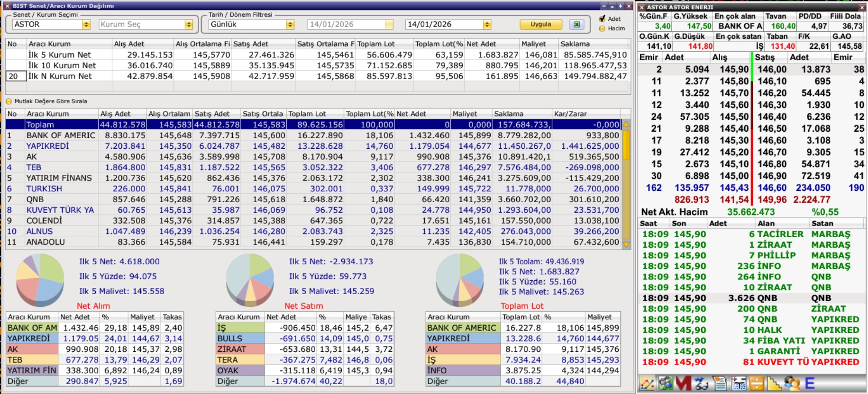Screen dimensions: 868x394
Task: Open the document news icon in bottom toolbar
Action: pyautogui.click(x=720, y=383)
